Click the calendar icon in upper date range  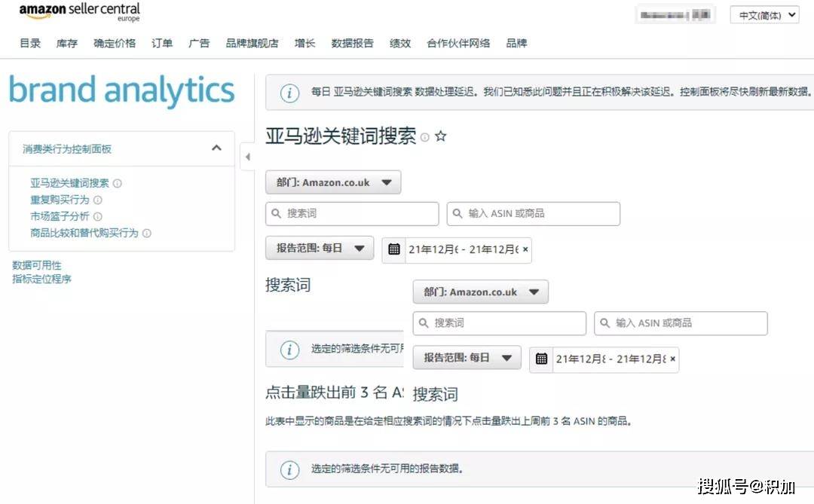(394, 249)
